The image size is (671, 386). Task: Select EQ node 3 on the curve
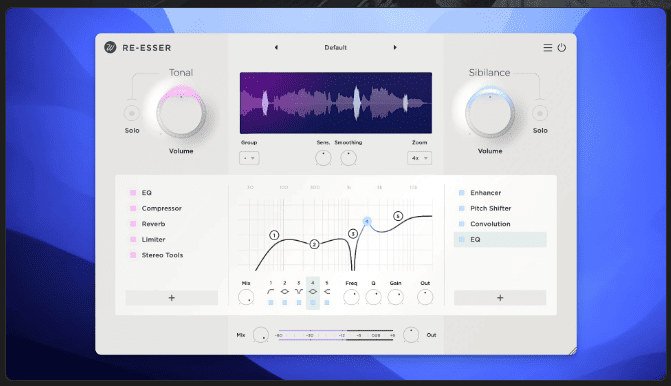click(x=353, y=234)
